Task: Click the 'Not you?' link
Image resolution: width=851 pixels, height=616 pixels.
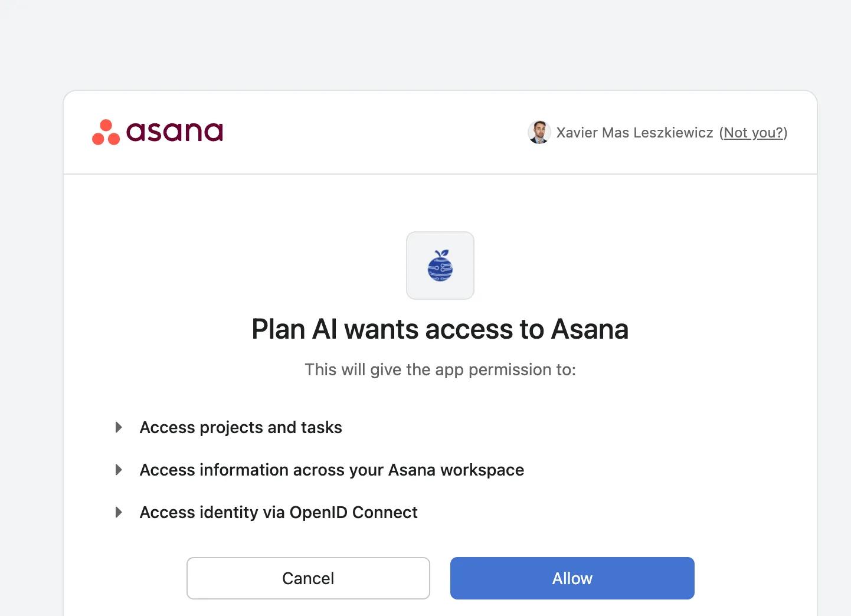Action: pos(754,133)
